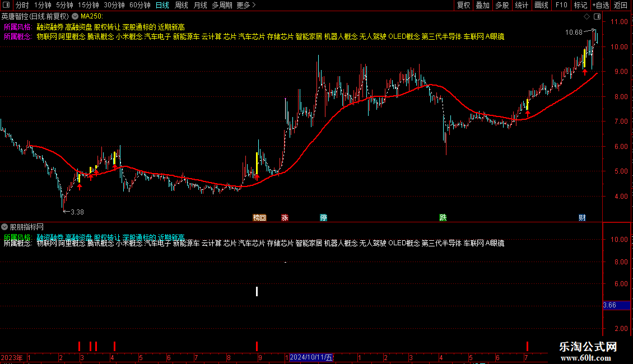The height and width of the screenshot is (364, 633).
Task: Open 股朋指标网 indicator dropdown icon
Action: [4, 227]
